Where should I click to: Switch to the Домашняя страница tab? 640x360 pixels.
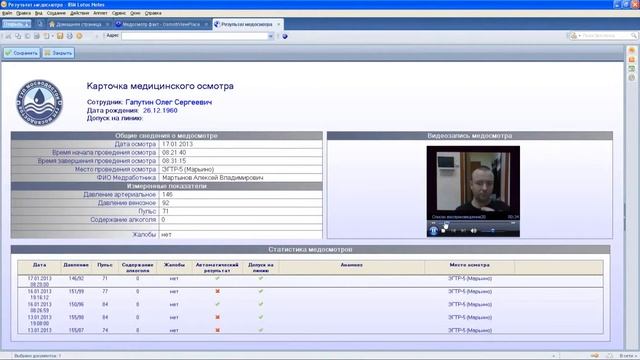pyautogui.click(x=79, y=24)
